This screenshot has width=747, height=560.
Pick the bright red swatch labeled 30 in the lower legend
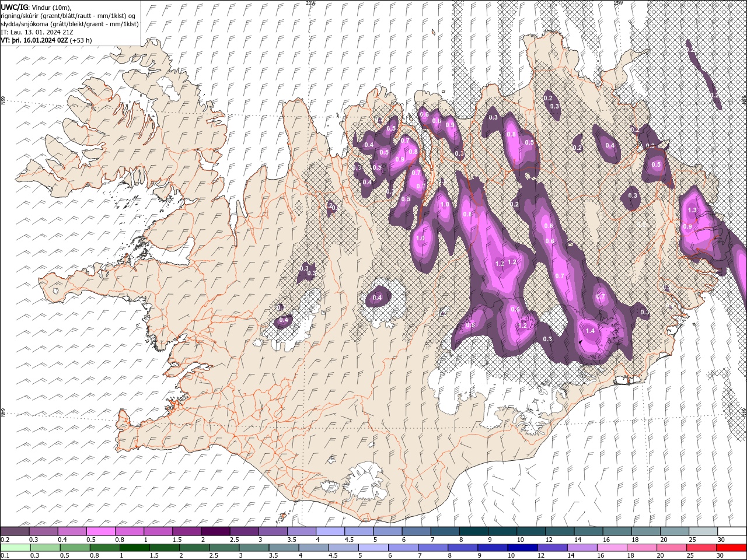click(x=731, y=548)
